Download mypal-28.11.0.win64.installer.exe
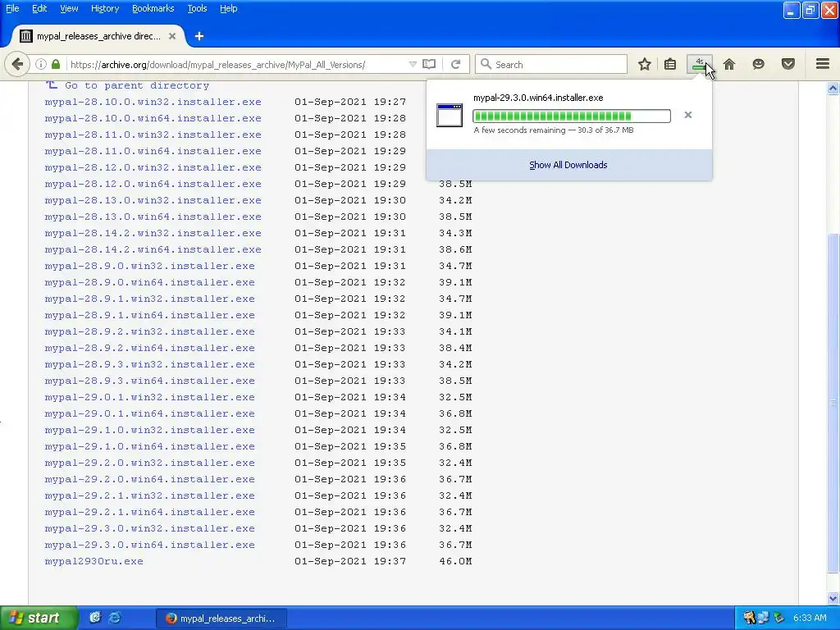 point(153,151)
